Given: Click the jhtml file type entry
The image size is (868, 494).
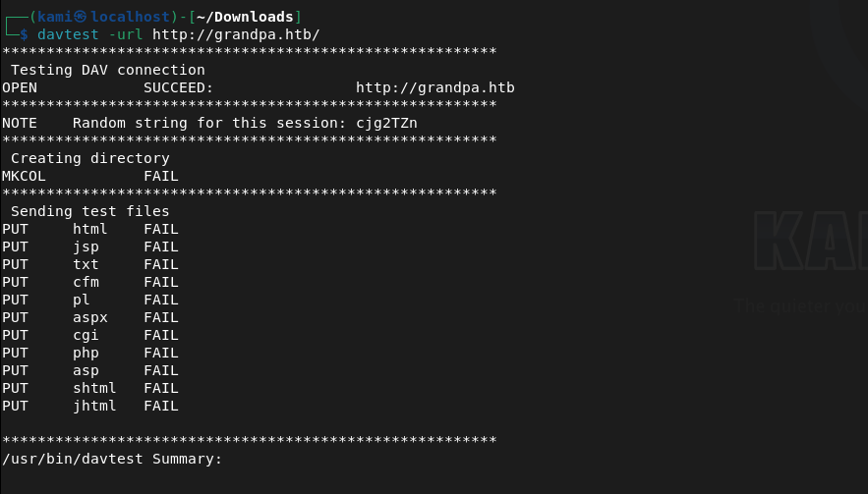Looking at the screenshot, I should tap(94, 406).
